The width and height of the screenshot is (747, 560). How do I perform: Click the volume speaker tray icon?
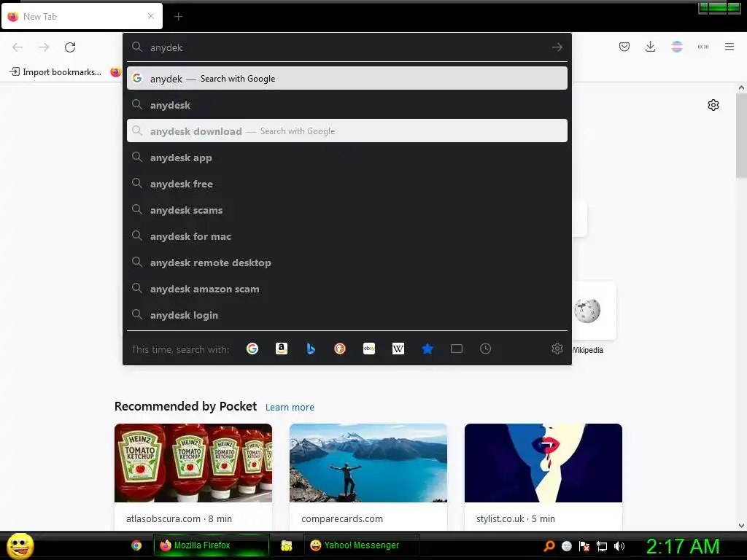(x=619, y=545)
